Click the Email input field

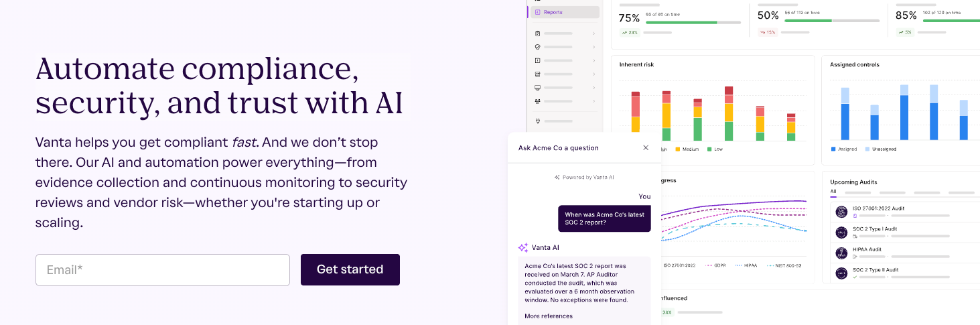tap(163, 270)
